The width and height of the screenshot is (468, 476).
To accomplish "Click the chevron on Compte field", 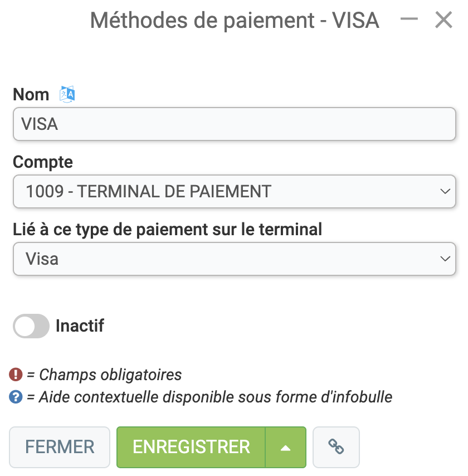I will (445, 191).
